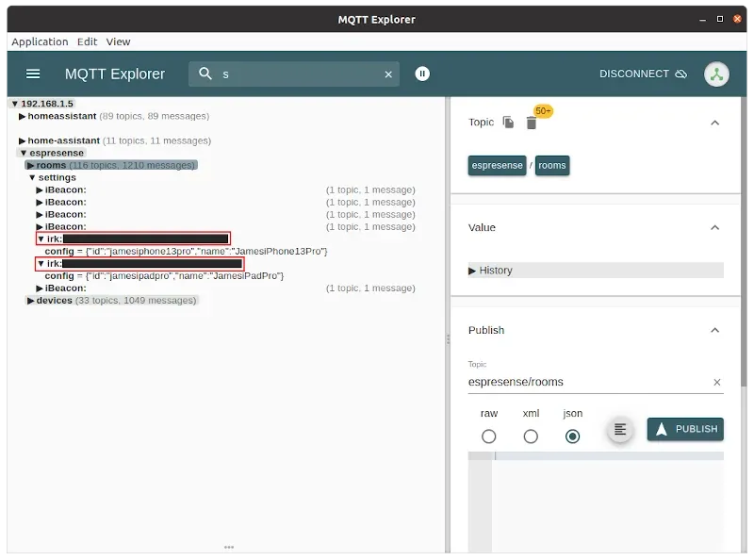754x560 pixels.
Task: Collapse the Value panel
Action: pos(715,227)
